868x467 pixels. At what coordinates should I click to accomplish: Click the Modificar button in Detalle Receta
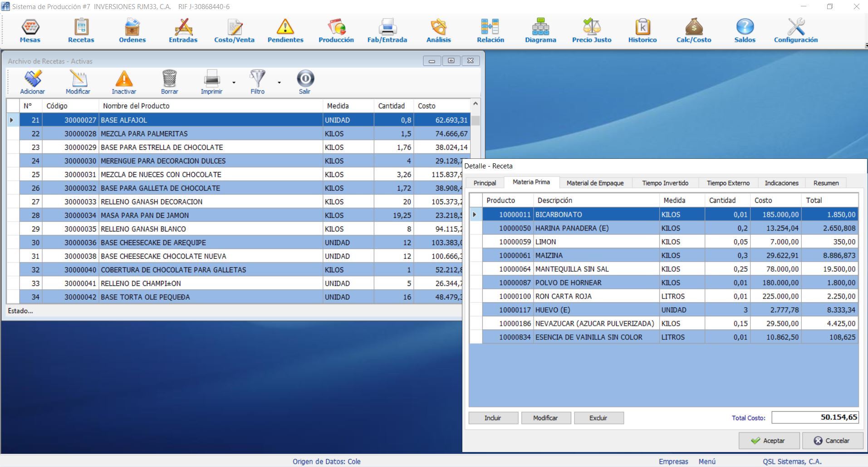545,418
